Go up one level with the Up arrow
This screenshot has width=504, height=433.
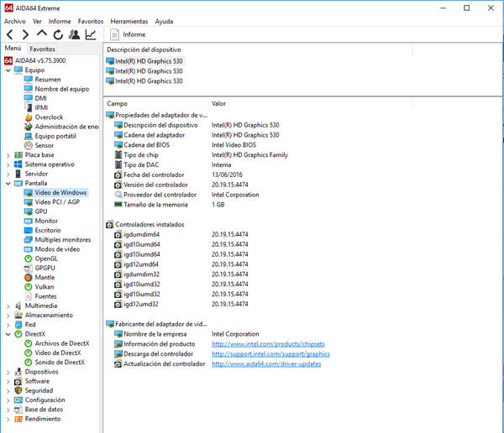(42, 34)
